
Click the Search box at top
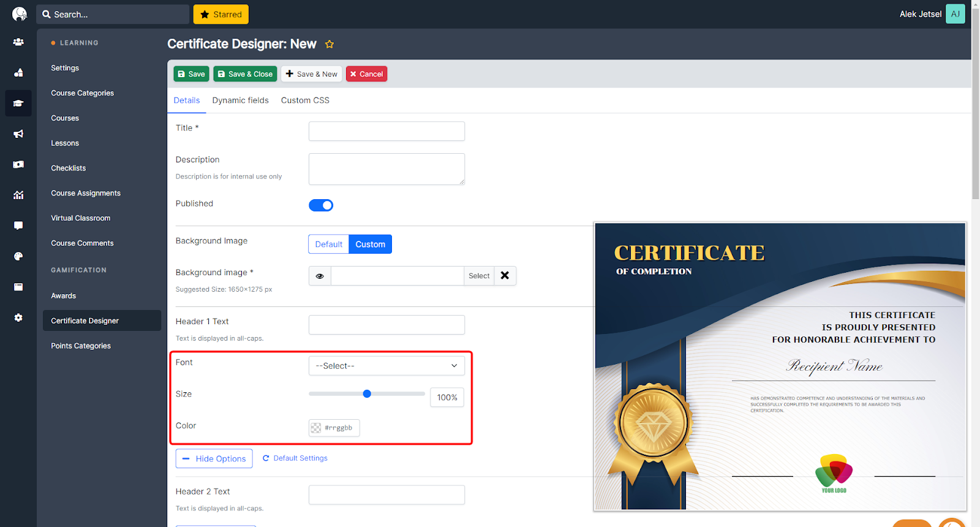point(113,14)
